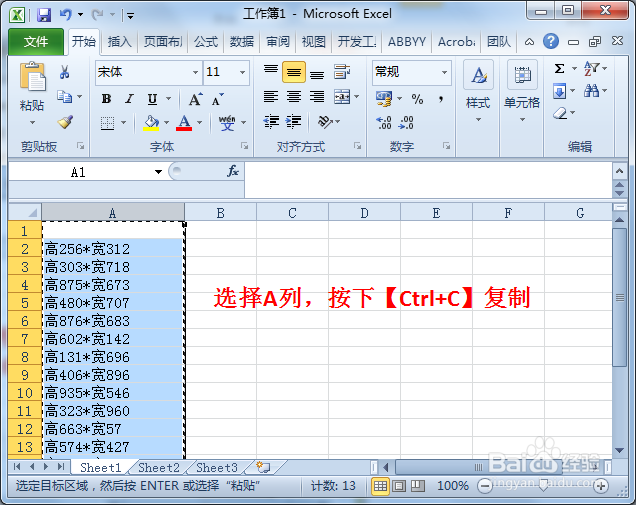Click the column B header
Image resolution: width=636 pixels, height=505 pixels.
(x=220, y=213)
